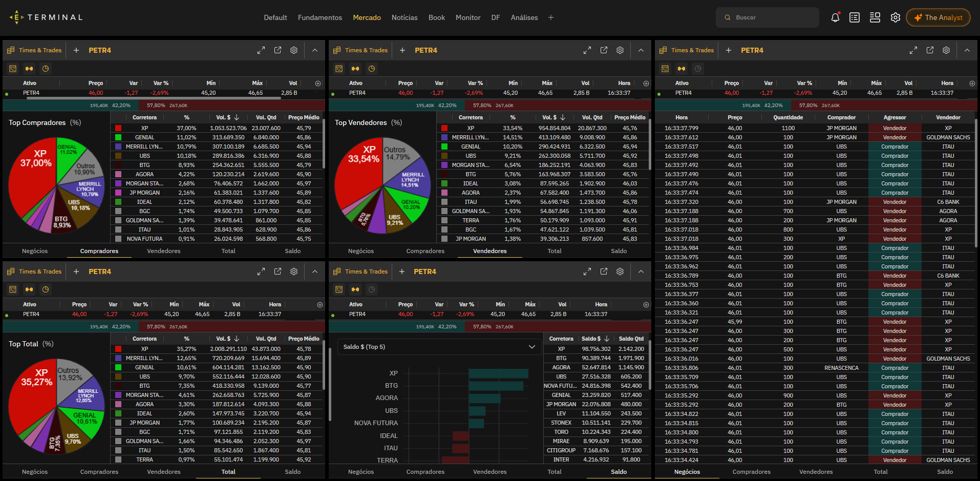Collapse the right-hand trades list panel with chevron

tap(967, 50)
